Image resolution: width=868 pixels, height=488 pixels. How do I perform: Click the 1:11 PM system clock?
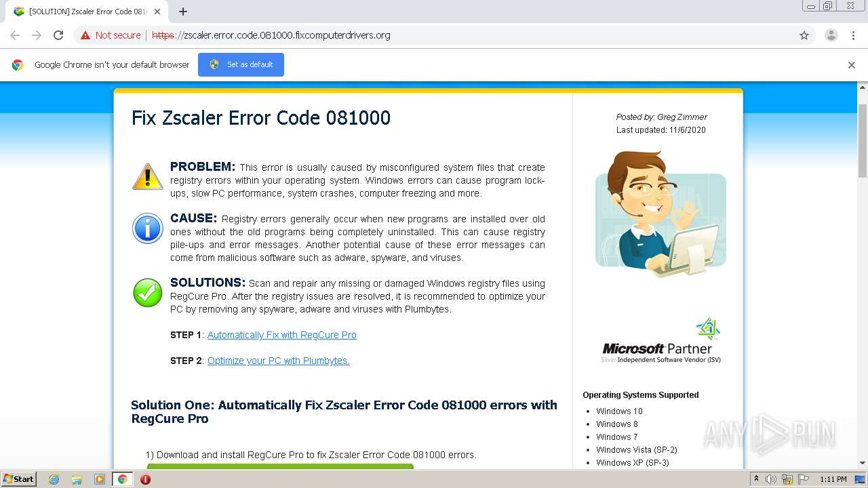[833, 479]
